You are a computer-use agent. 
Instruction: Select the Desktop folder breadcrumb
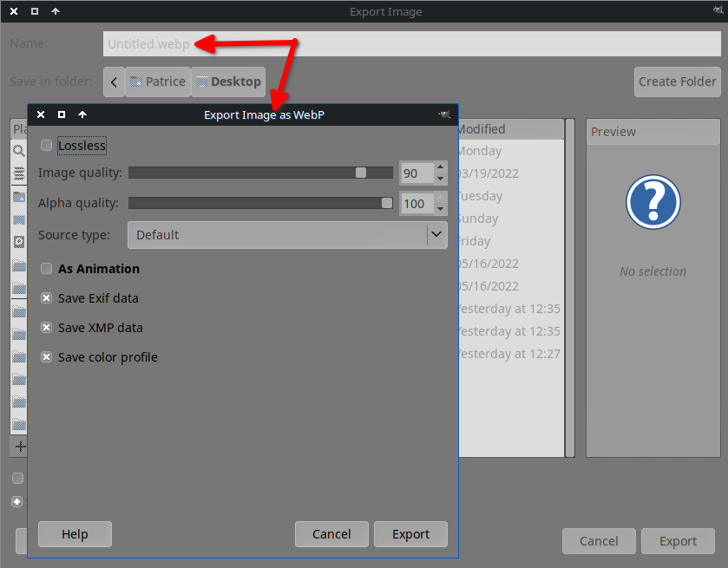coord(228,82)
